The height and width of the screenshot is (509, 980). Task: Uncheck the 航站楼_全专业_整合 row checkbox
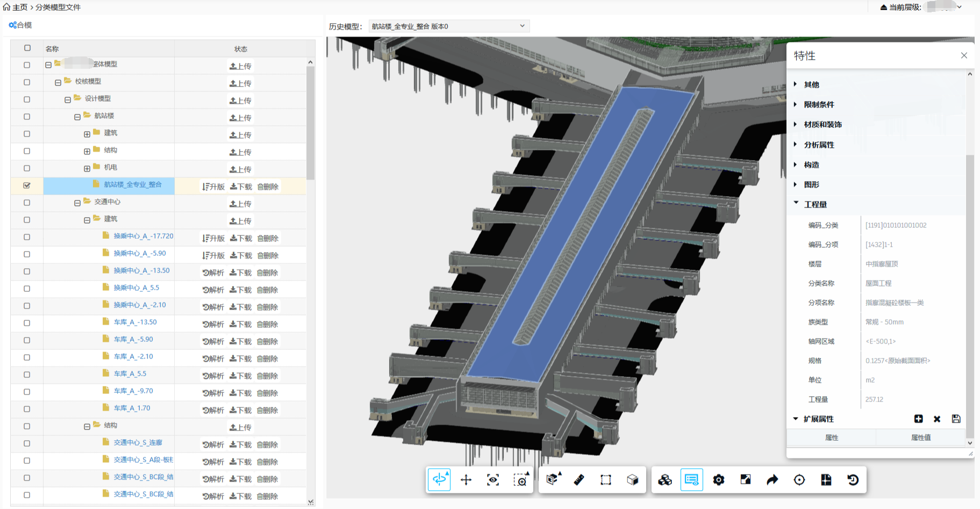tap(27, 185)
